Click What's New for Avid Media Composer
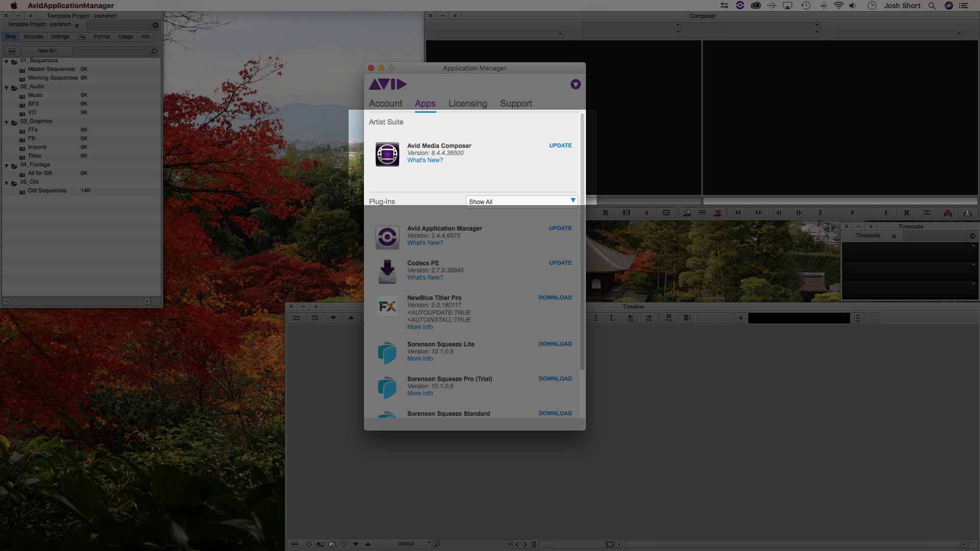 pos(424,160)
